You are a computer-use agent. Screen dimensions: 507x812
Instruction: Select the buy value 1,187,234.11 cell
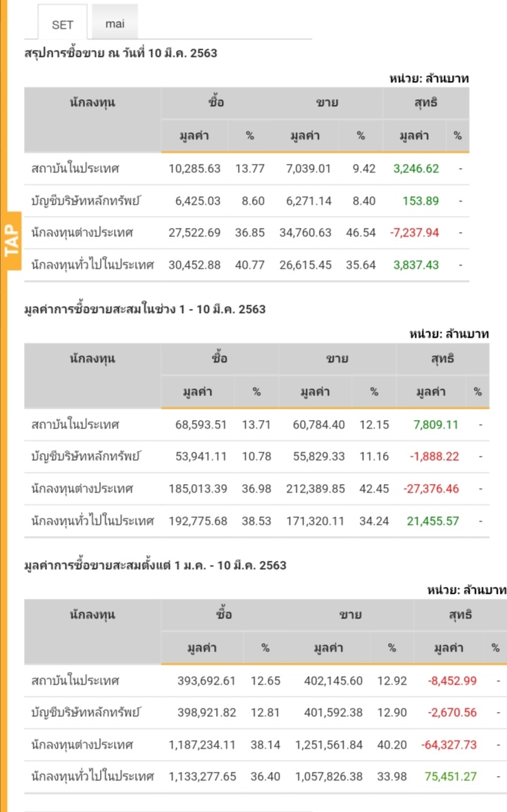point(202,745)
